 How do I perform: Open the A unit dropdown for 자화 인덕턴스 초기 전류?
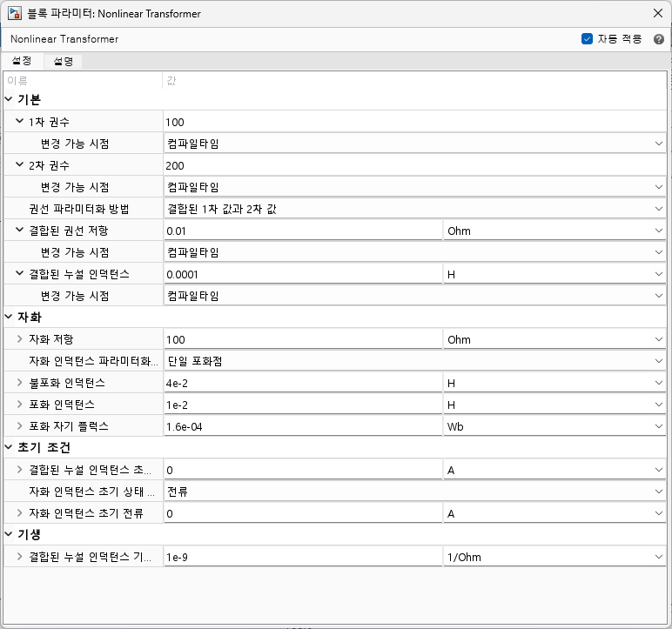click(554, 514)
